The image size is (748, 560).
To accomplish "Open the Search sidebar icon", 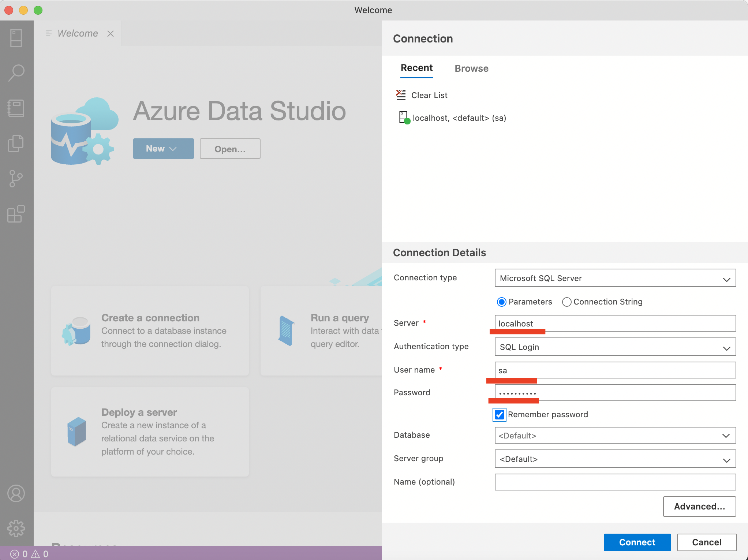I will [16, 73].
